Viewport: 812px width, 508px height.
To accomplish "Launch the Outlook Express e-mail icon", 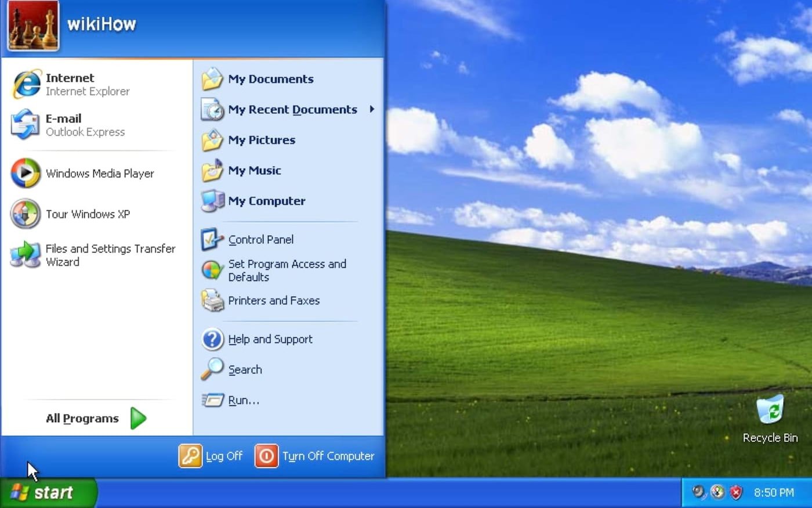I will [26, 124].
